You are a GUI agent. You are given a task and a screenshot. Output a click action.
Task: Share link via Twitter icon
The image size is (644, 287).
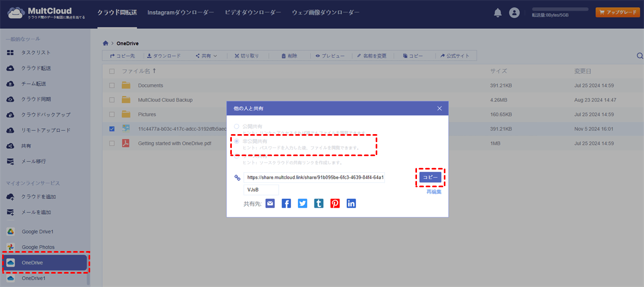coord(303,204)
